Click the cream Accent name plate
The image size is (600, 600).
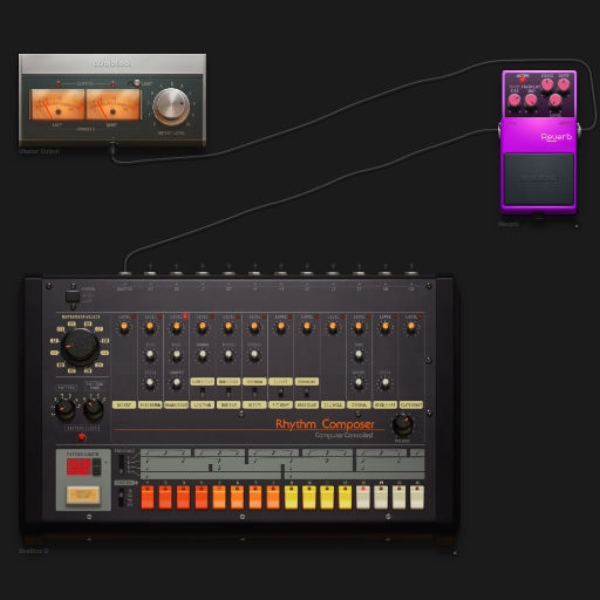124,405
